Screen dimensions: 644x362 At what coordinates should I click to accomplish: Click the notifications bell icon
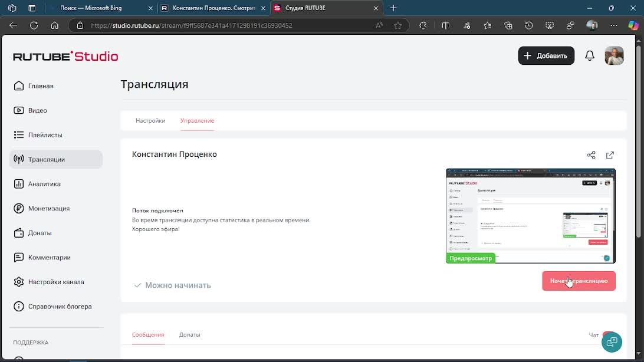(589, 55)
